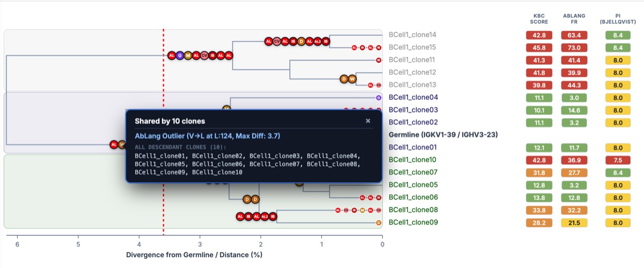This screenshot has height=268, width=644.
Task: Click KBC score 39.8 for clone13
Action: click(539, 85)
